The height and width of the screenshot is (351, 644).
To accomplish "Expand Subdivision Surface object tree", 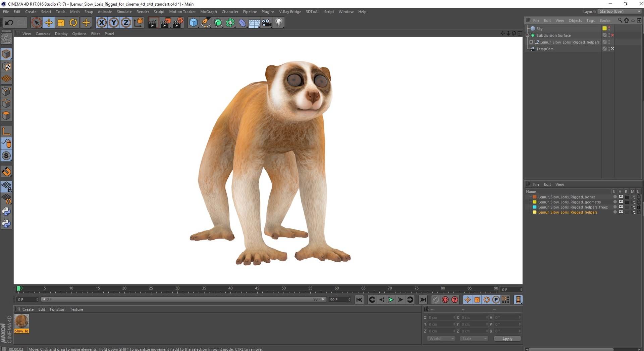I will (x=528, y=35).
